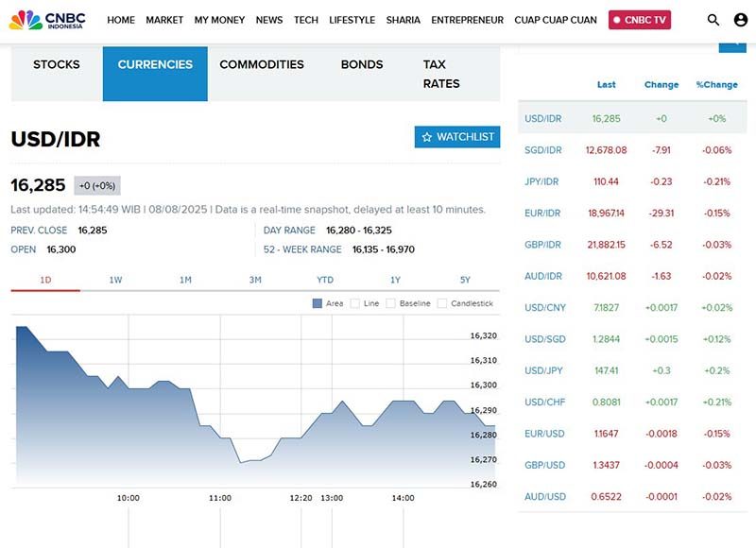Open the search magnifier icon

coord(713,20)
